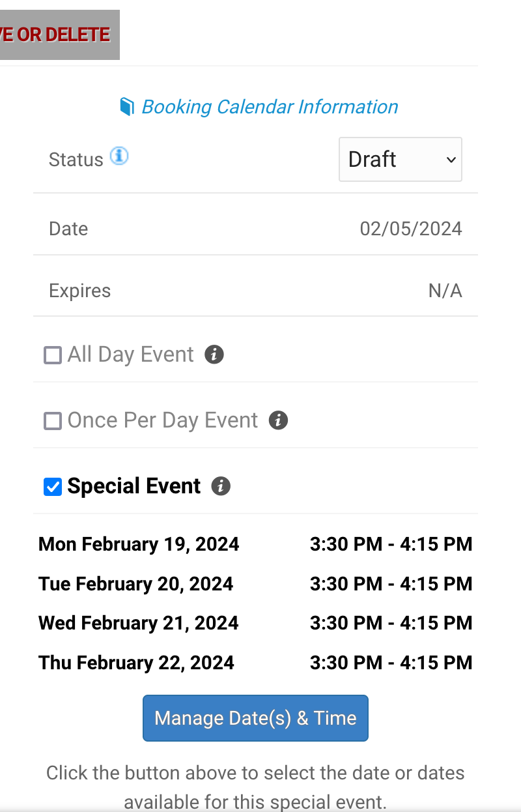Click the book icon beside Booking Calendar Information

[x=127, y=107]
